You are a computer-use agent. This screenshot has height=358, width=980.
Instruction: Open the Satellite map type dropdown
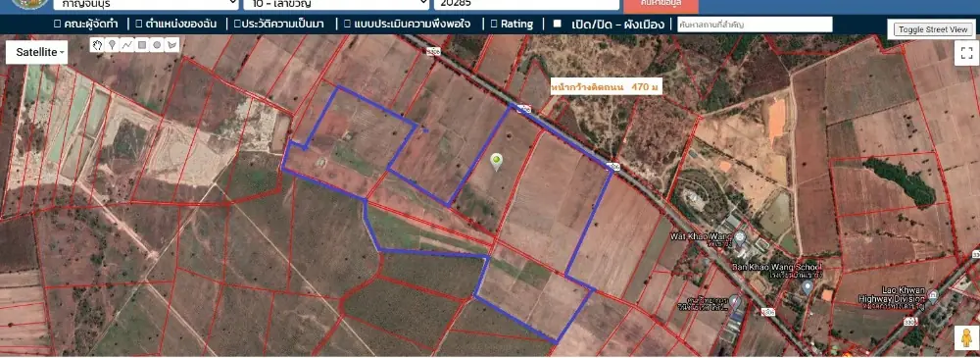point(37,53)
